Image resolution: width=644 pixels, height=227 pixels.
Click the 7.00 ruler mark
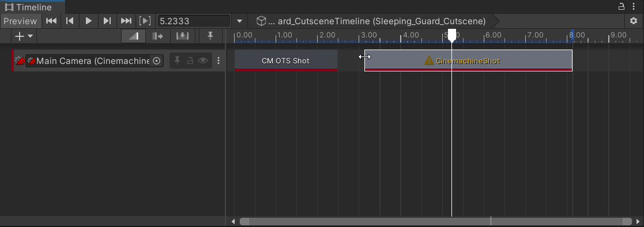(536, 35)
